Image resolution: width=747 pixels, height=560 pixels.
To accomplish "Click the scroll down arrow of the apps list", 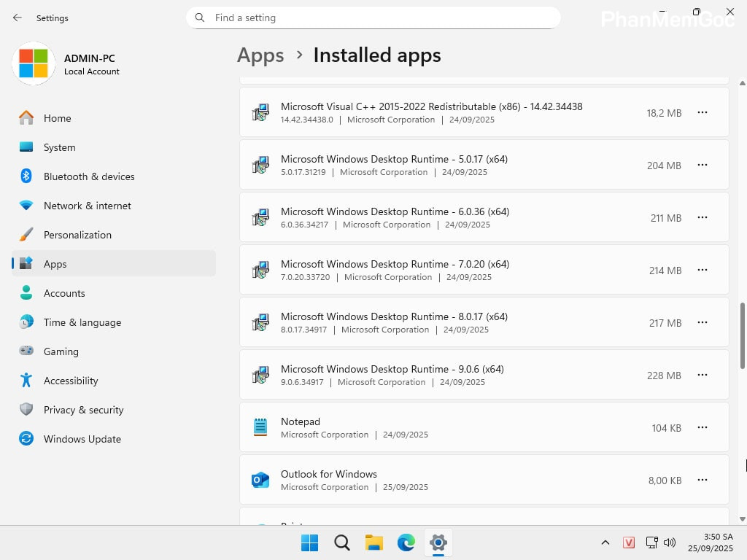I will pyautogui.click(x=742, y=519).
